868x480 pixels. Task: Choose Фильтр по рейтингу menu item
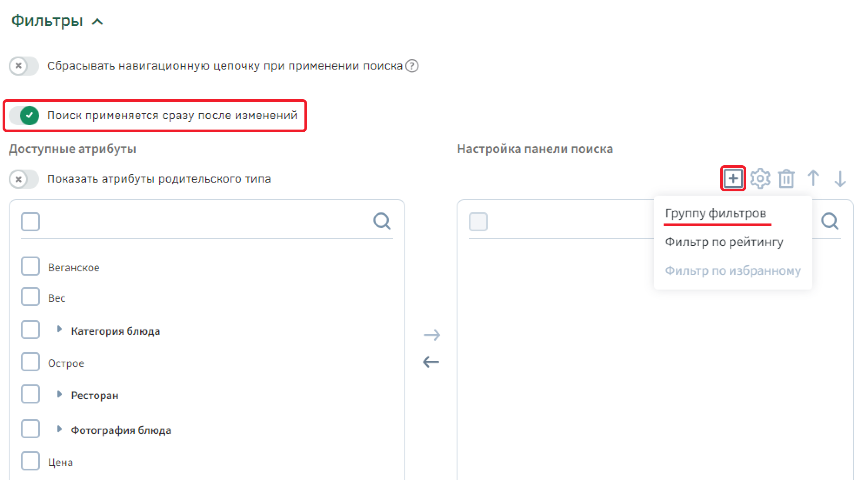click(x=724, y=242)
